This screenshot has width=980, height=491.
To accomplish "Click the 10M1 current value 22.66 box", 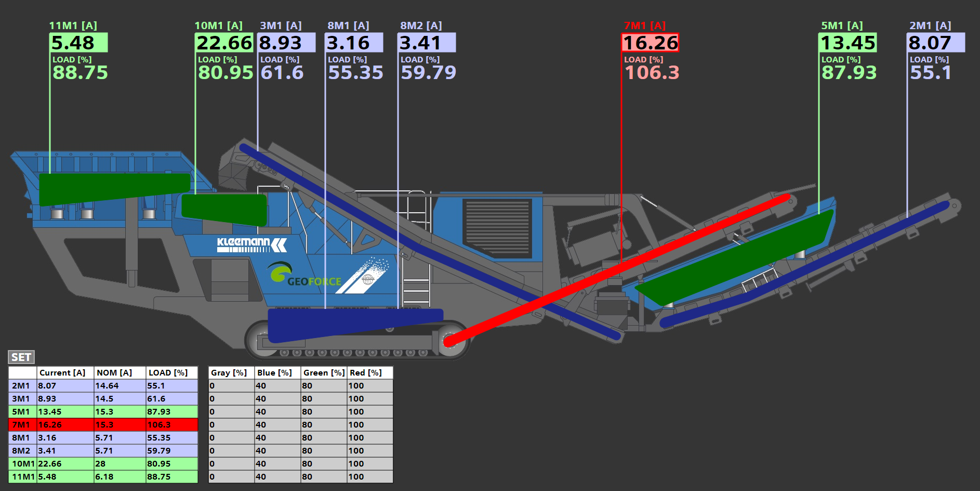I will (224, 43).
